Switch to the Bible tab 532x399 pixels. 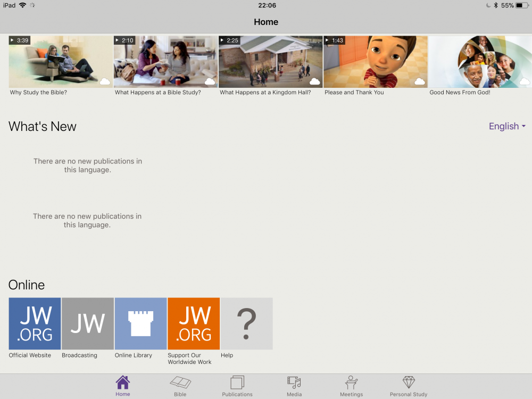point(180,386)
